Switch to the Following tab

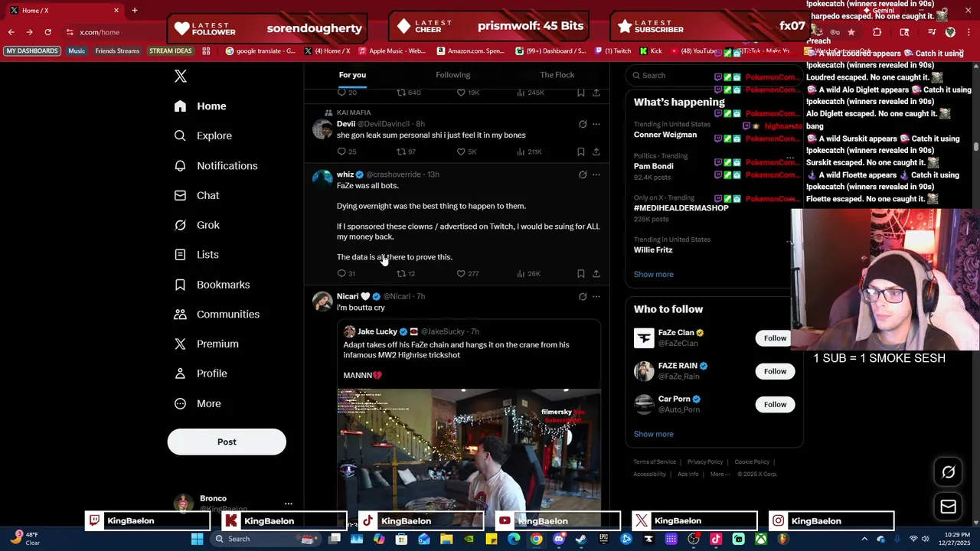coord(453,75)
